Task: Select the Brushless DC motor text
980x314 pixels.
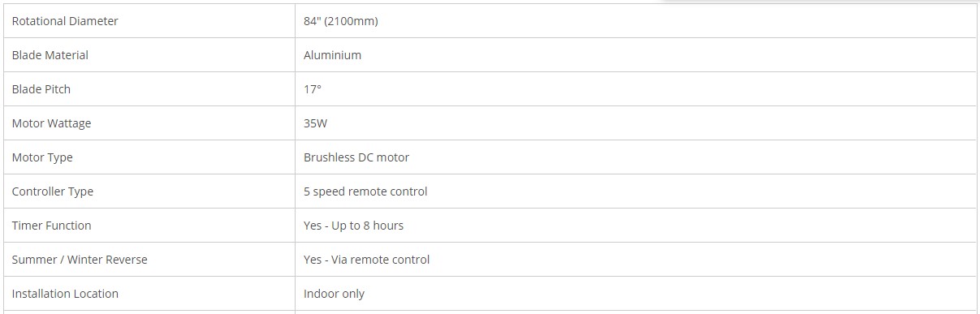Action: [x=356, y=157]
